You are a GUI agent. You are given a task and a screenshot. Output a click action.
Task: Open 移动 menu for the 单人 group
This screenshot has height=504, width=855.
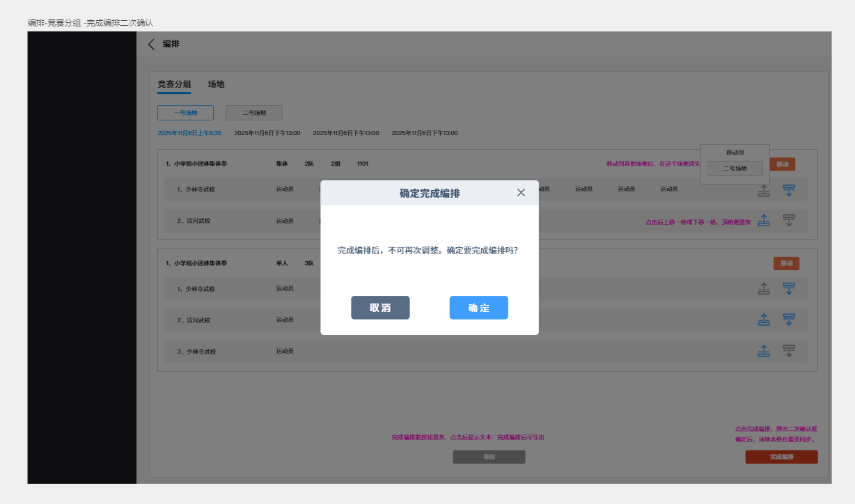click(x=786, y=263)
